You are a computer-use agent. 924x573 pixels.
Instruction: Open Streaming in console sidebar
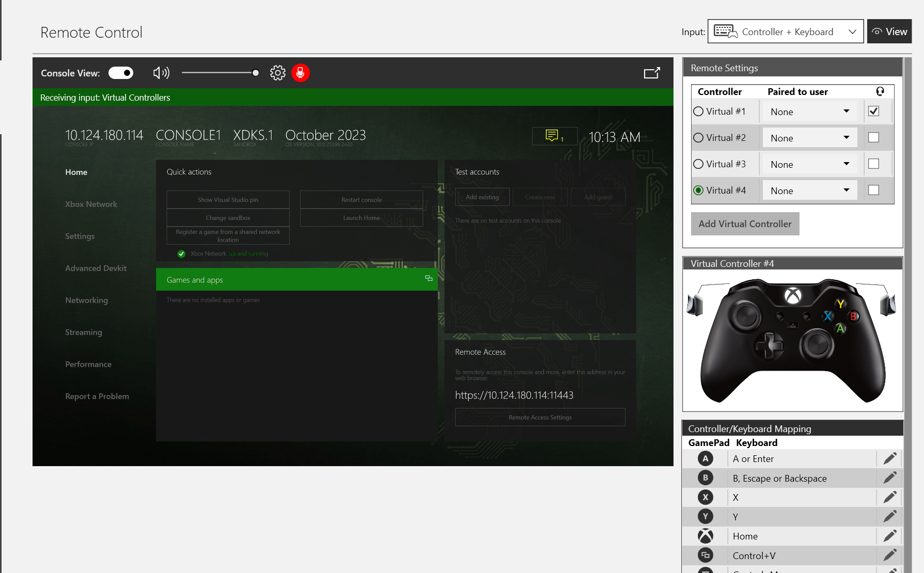[84, 332]
